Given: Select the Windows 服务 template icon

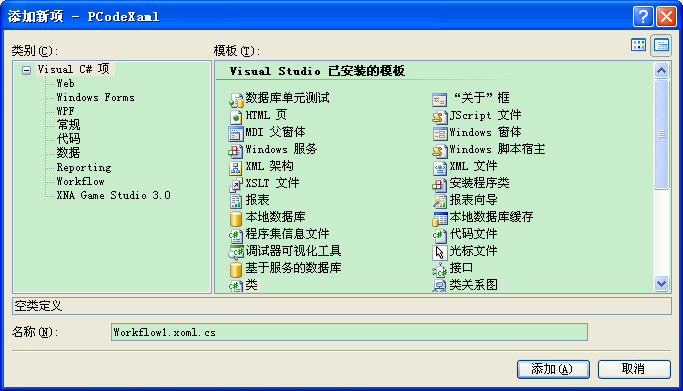Looking at the screenshot, I should click(x=236, y=151).
